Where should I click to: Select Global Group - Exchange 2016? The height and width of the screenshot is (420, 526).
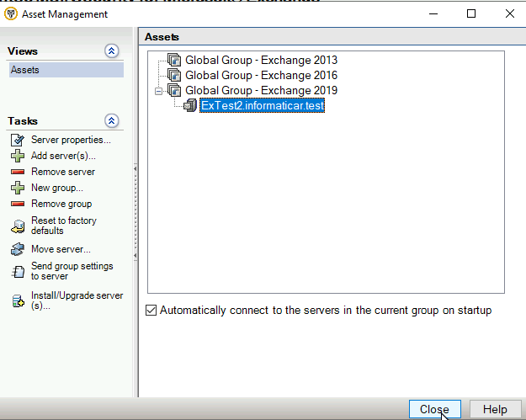click(262, 75)
